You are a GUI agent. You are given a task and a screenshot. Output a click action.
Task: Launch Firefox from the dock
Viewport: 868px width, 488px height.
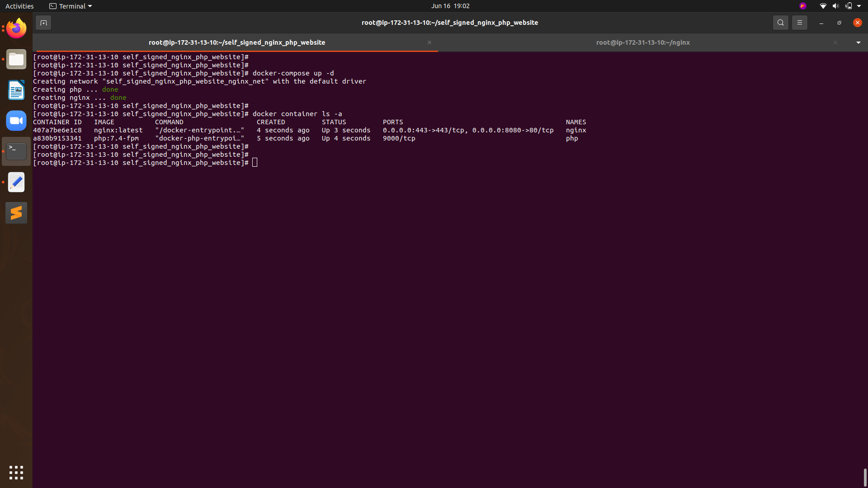(16, 29)
